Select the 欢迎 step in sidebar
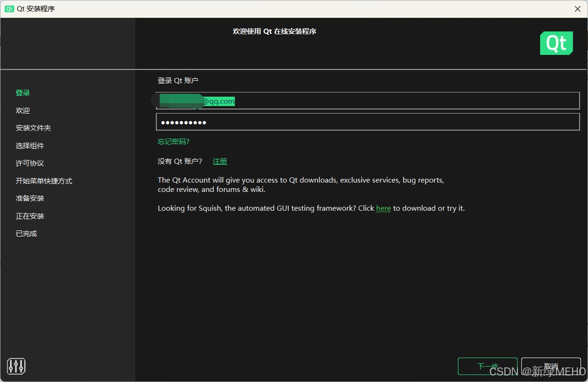This screenshot has width=588, height=382. (x=23, y=110)
